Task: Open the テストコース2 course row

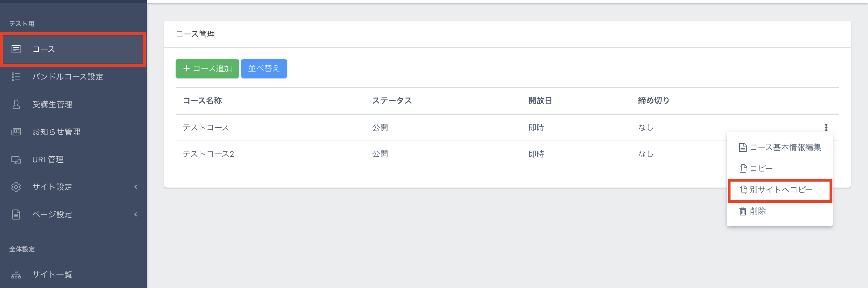Action: pyautogui.click(x=208, y=154)
